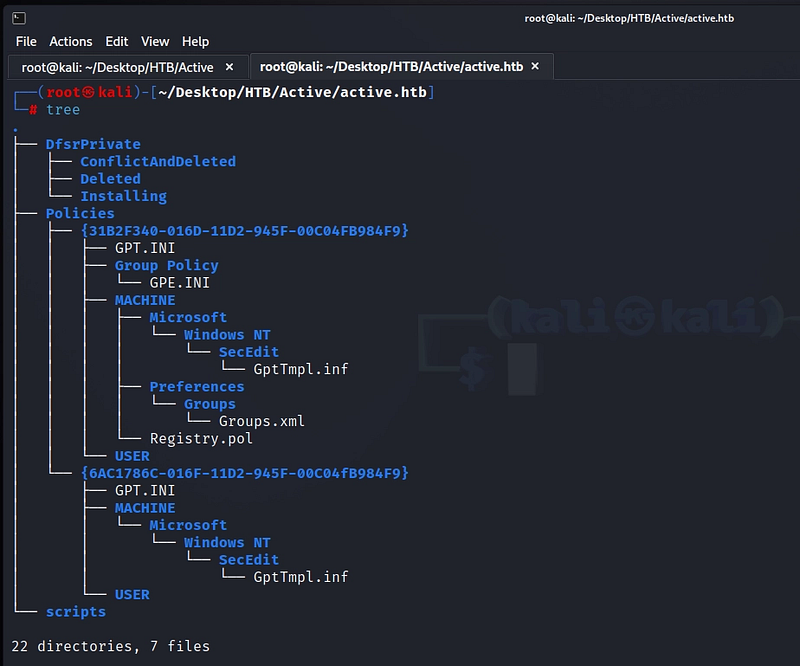The image size is (800, 666).
Task: Click the Deleted directory entry
Action: (110, 179)
